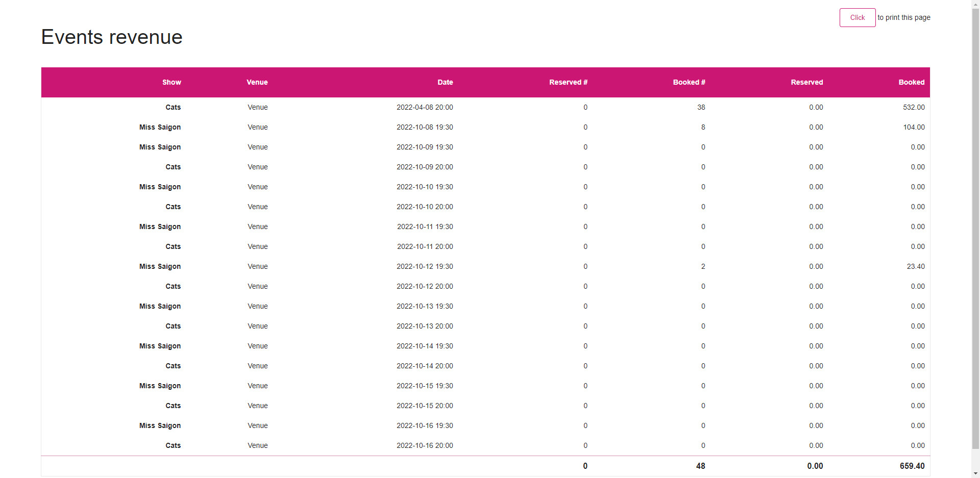Sort by the Venue column header

257,82
